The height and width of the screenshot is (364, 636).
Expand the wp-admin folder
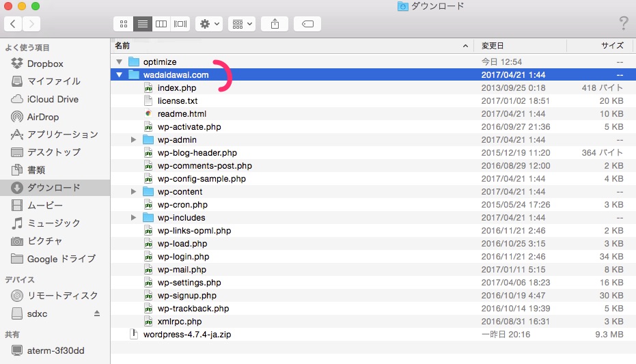[x=133, y=140]
